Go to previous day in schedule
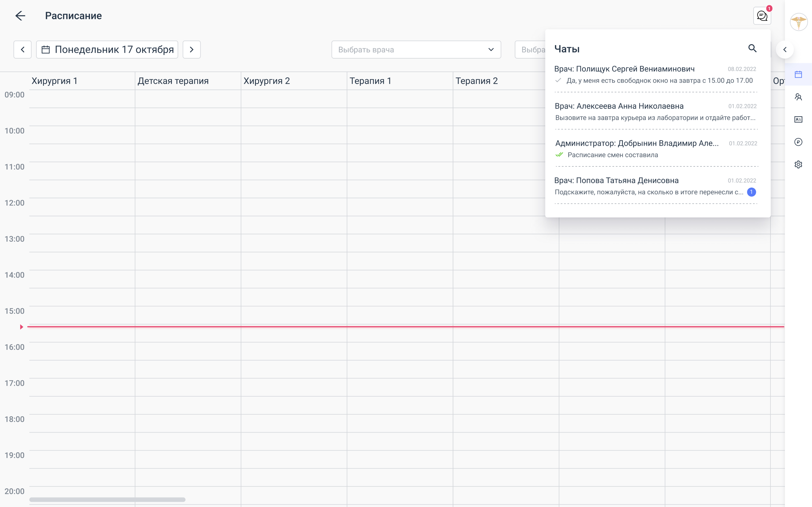This screenshot has width=812, height=507. tap(23, 50)
